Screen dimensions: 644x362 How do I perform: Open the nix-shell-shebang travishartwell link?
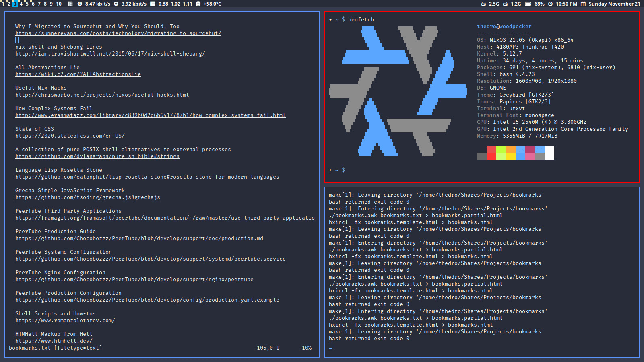click(x=110, y=54)
